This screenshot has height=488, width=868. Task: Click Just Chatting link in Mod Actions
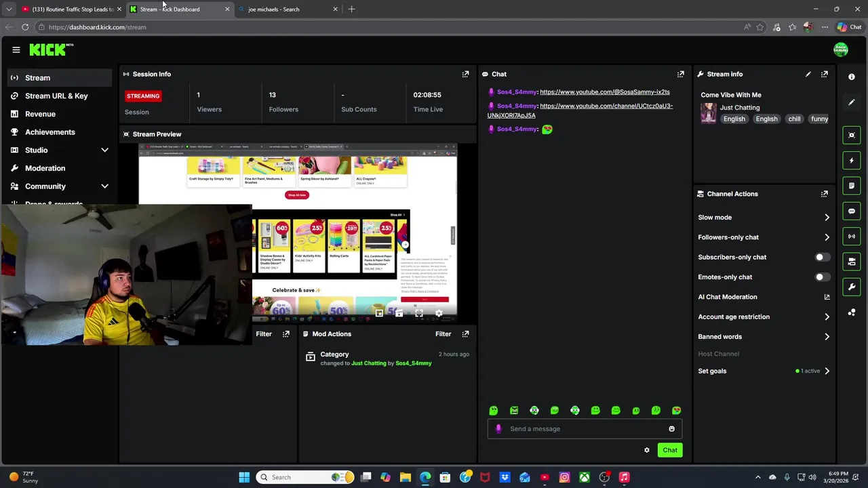369,363
